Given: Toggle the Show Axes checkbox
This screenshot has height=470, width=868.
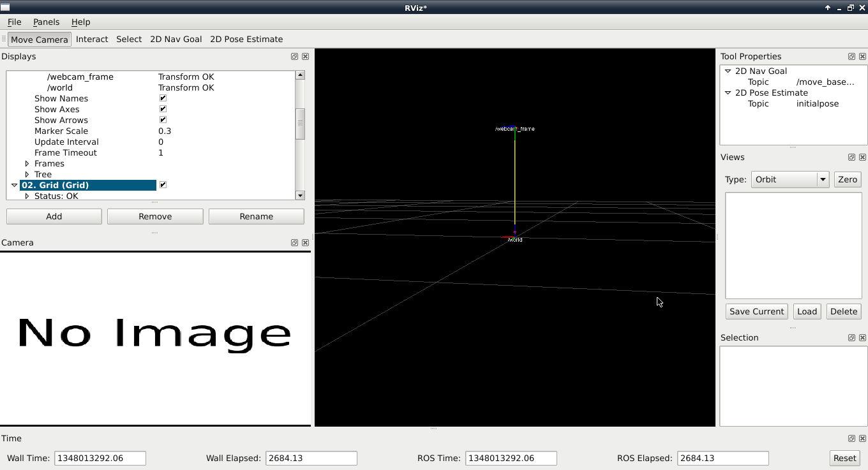Looking at the screenshot, I should [x=163, y=109].
